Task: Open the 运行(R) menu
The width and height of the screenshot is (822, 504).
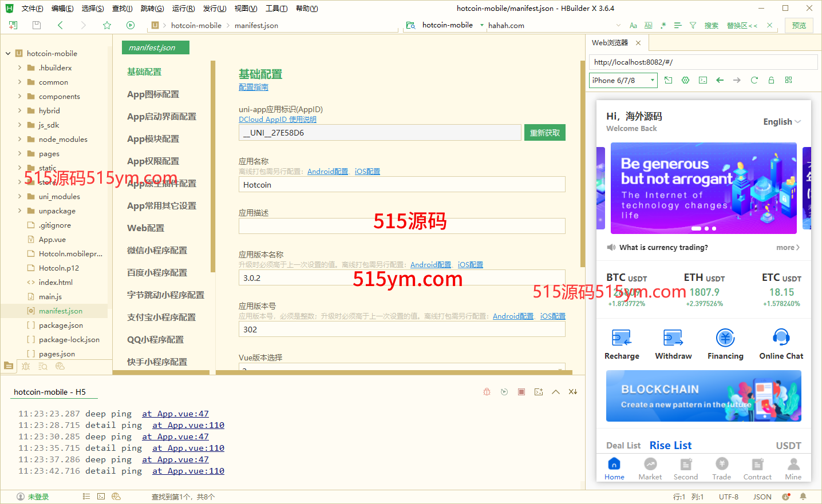Action: click(183, 9)
